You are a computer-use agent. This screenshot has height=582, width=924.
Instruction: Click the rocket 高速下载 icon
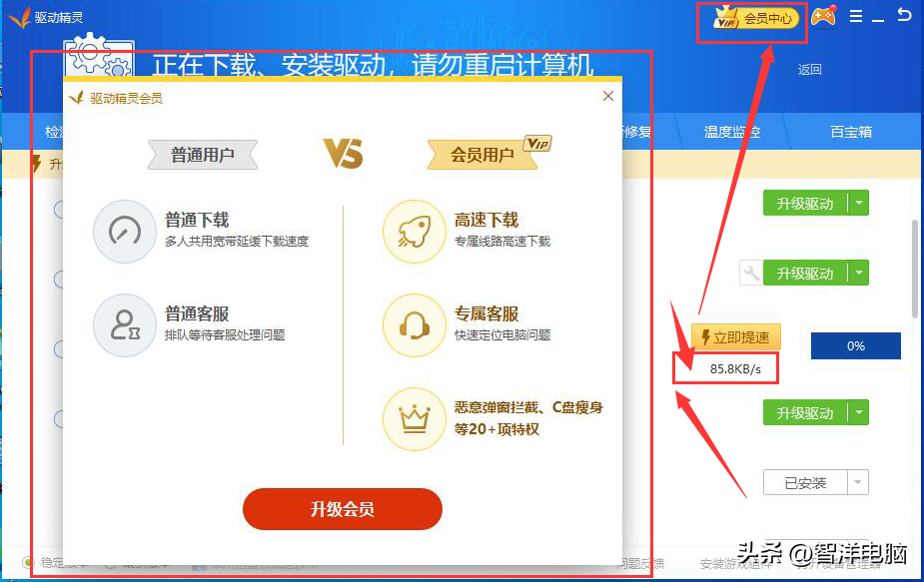click(414, 232)
